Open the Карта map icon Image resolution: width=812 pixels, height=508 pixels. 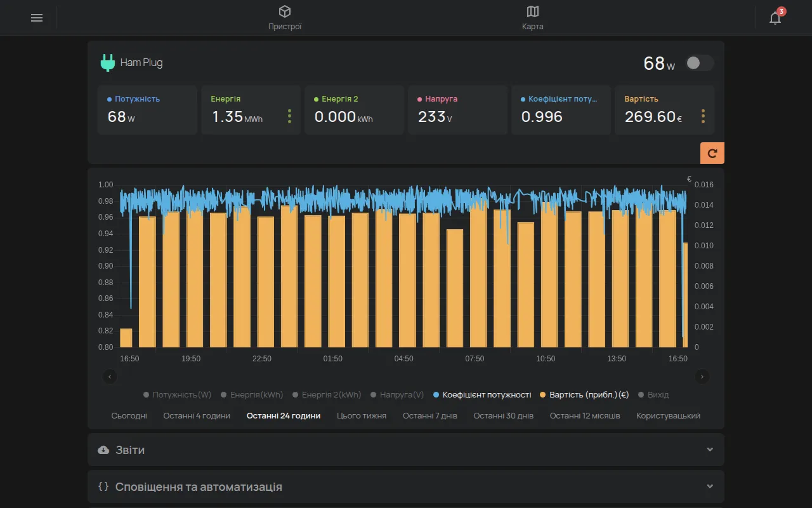click(533, 11)
